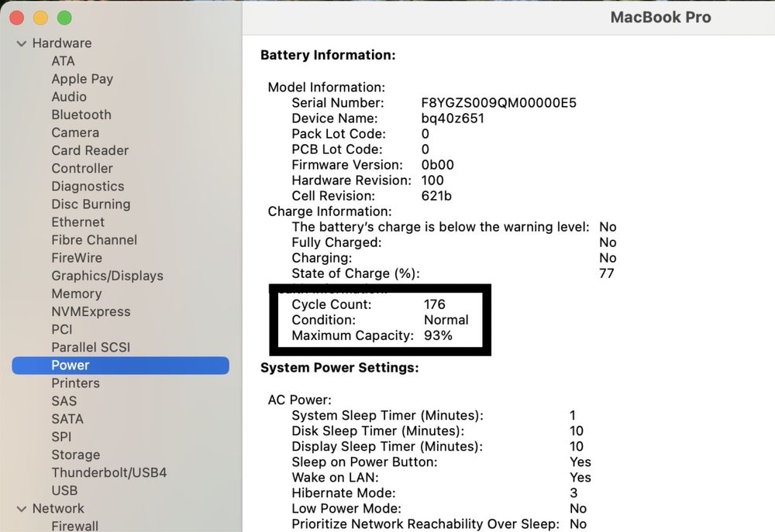
Task: Click Prioritize Network Reachability Over Sleep label
Action: click(x=425, y=524)
